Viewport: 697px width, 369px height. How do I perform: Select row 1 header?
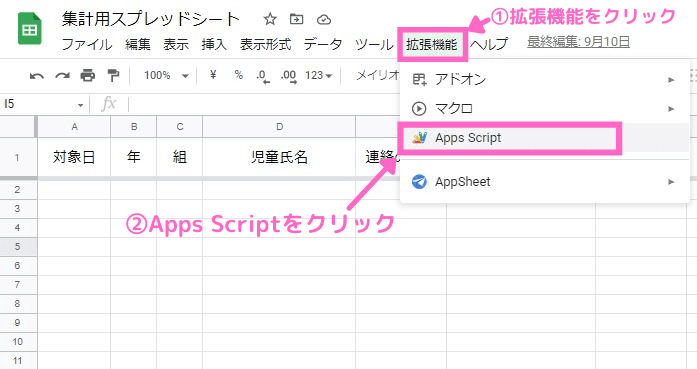pos(17,157)
